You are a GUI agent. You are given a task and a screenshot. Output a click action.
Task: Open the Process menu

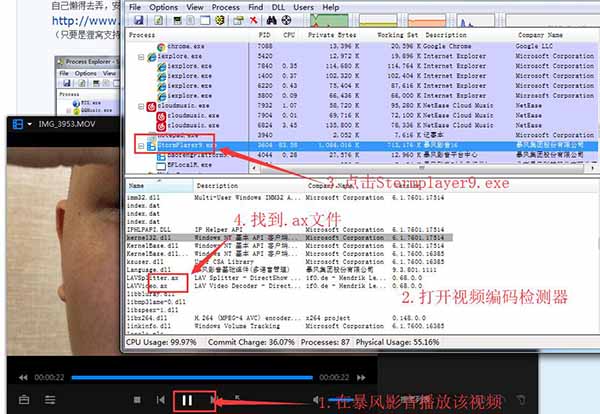click(x=225, y=7)
